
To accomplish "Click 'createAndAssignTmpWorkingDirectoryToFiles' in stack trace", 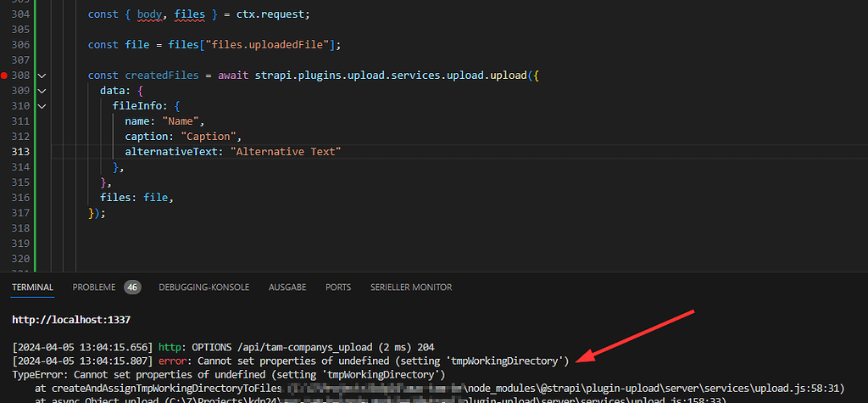I will point(167,387).
